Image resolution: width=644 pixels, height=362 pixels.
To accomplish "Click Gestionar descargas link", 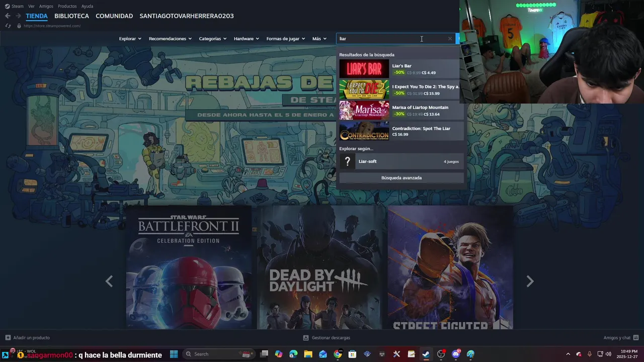I will (x=331, y=338).
